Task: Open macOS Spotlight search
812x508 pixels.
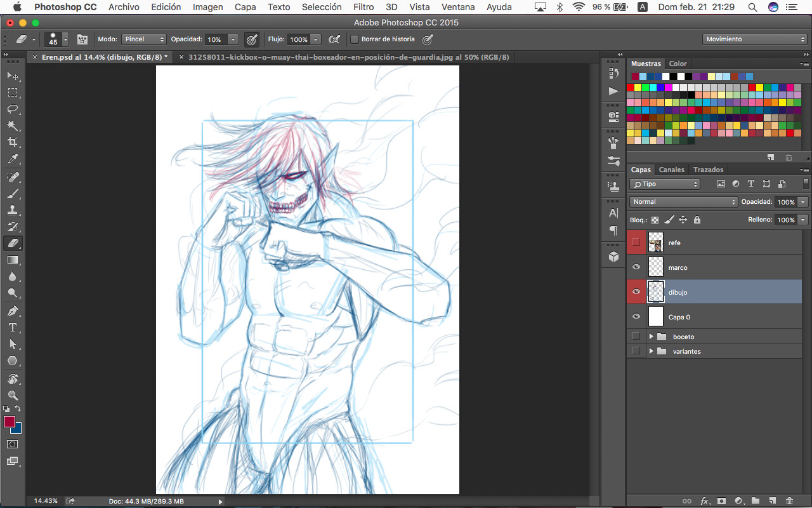Action: (x=752, y=7)
